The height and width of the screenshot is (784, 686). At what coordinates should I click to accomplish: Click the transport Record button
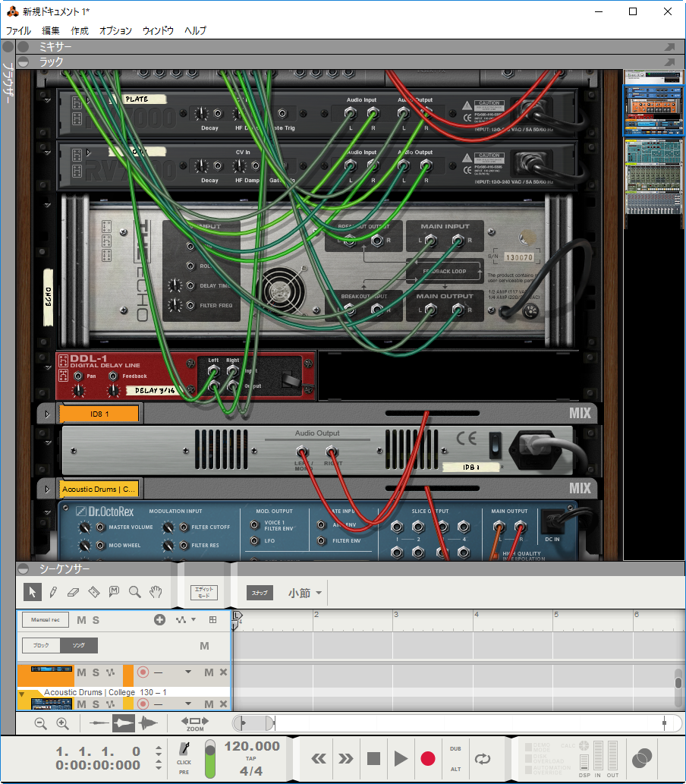[x=427, y=758]
